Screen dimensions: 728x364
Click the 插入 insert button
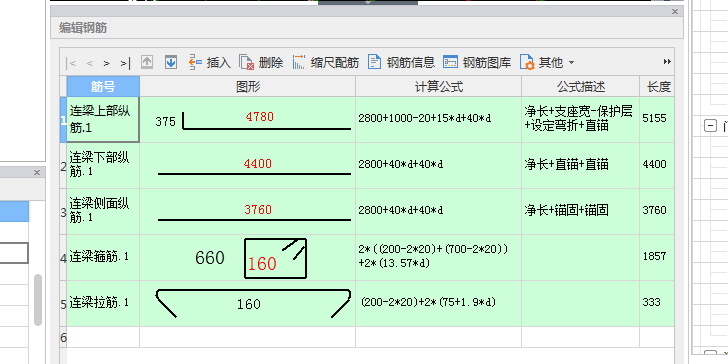(210, 62)
